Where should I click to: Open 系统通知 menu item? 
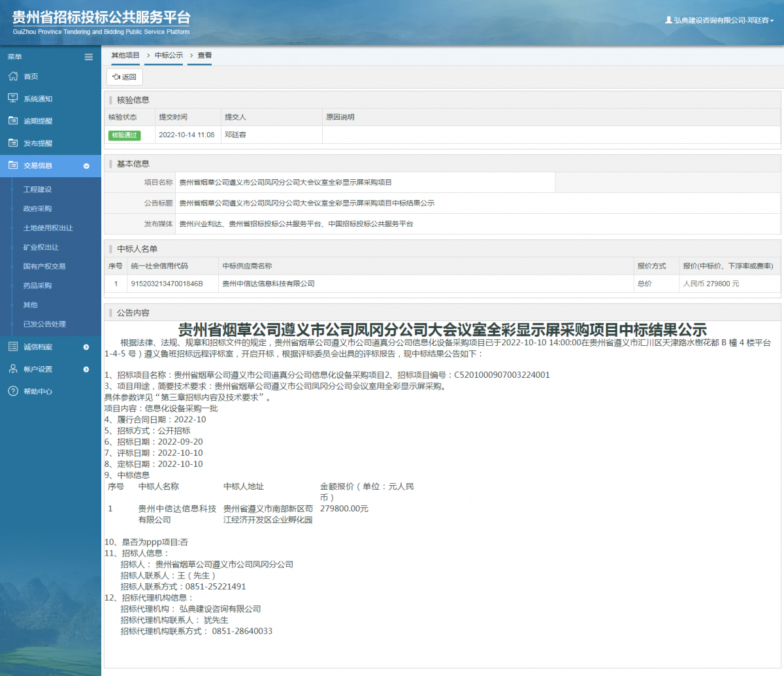[x=38, y=99]
